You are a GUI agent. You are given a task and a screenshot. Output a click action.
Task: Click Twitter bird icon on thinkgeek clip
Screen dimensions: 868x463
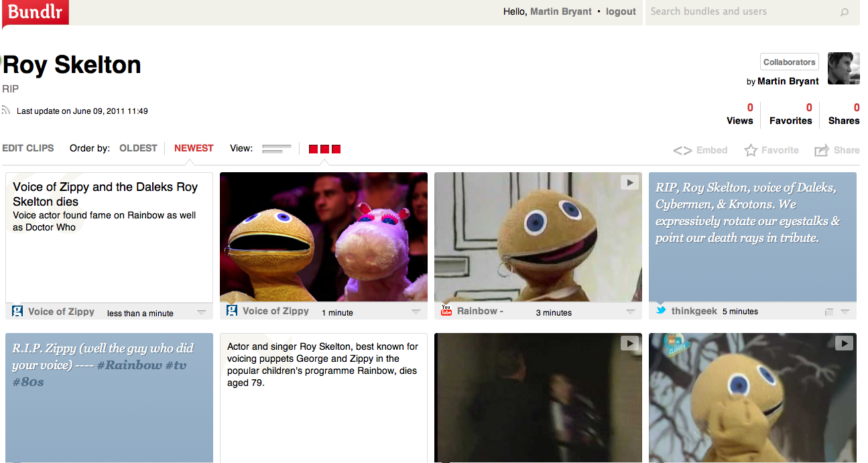661,311
